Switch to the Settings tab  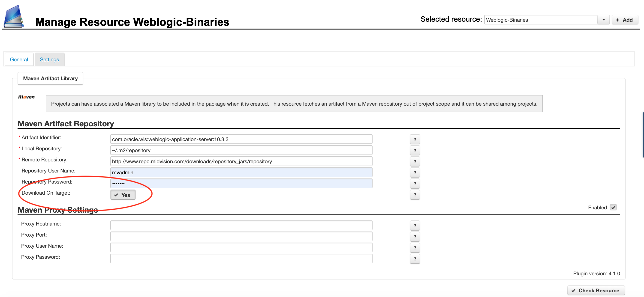(x=49, y=59)
